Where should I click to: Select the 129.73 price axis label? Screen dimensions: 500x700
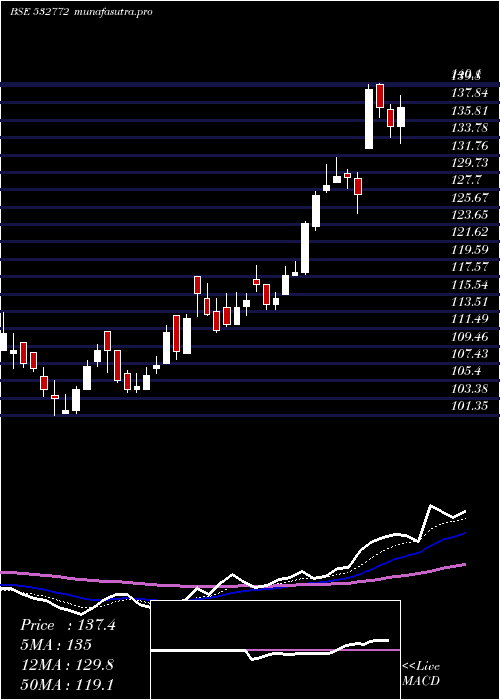click(x=469, y=162)
